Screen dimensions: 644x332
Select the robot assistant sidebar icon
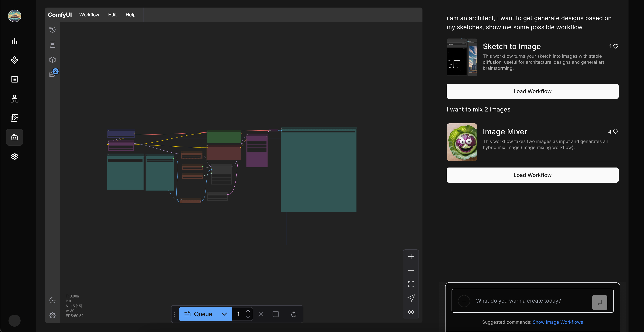pos(15,137)
